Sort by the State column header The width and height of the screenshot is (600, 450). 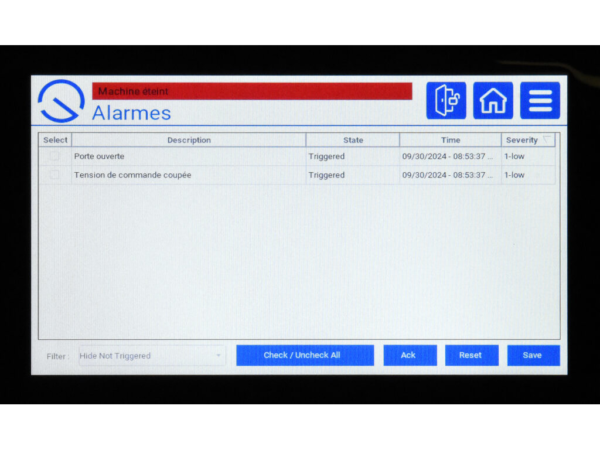pos(353,140)
